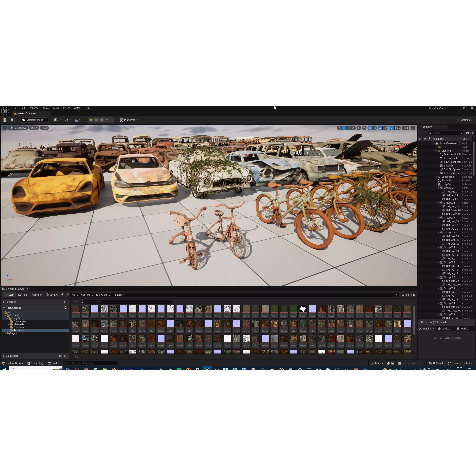Toggle grid snapping icon
The width and height of the screenshot is (476, 476).
pyautogui.click(x=370, y=128)
